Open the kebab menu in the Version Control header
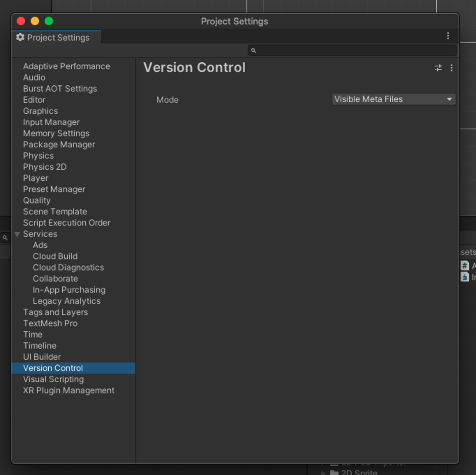 click(x=451, y=68)
